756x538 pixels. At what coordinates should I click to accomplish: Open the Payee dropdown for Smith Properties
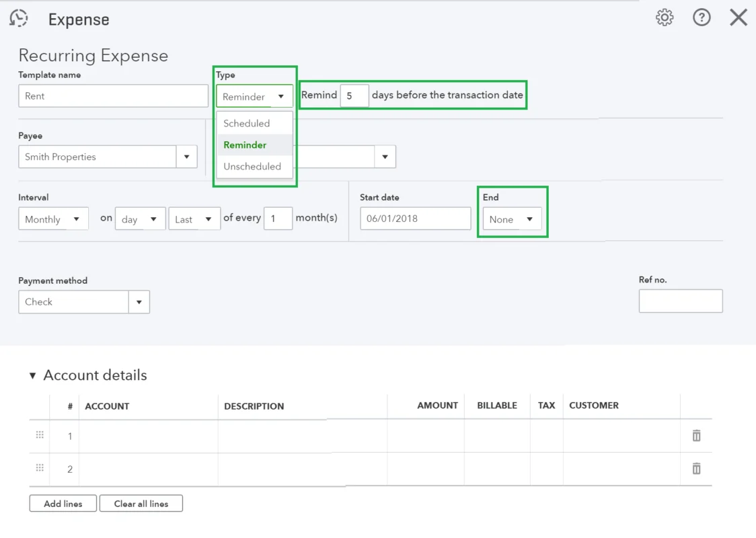coord(186,157)
